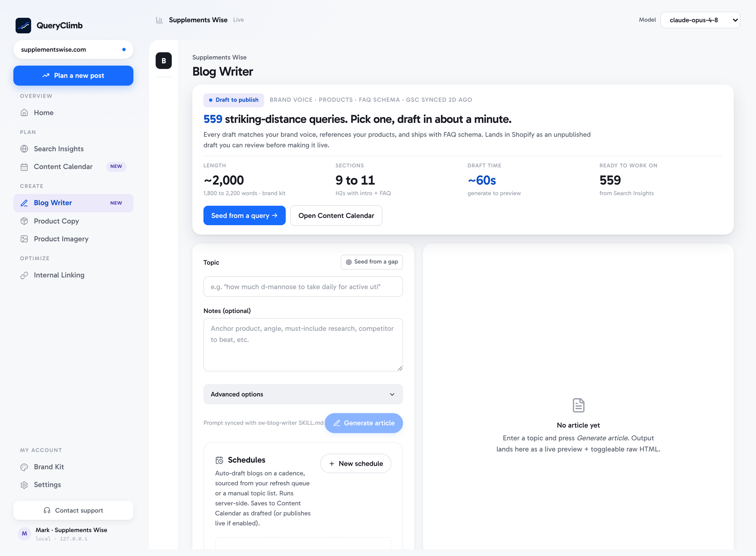This screenshot has width=756, height=556.
Task: Click the NEW badge next to Content Calendar
Action: (116, 167)
